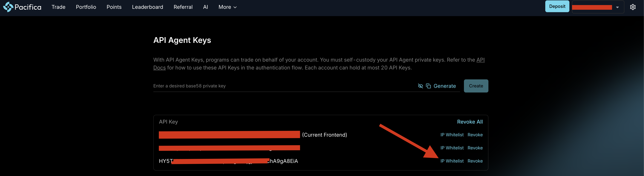This screenshot has height=176, width=644.
Task: Toggle private key visibility eye icon
Action: 420,86
